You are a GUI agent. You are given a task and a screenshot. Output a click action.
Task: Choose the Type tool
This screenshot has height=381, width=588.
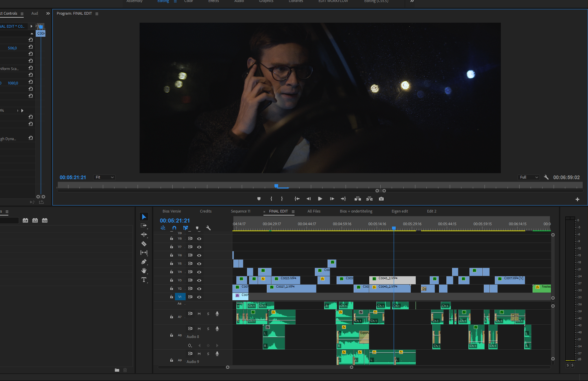[x=144, y=280]
